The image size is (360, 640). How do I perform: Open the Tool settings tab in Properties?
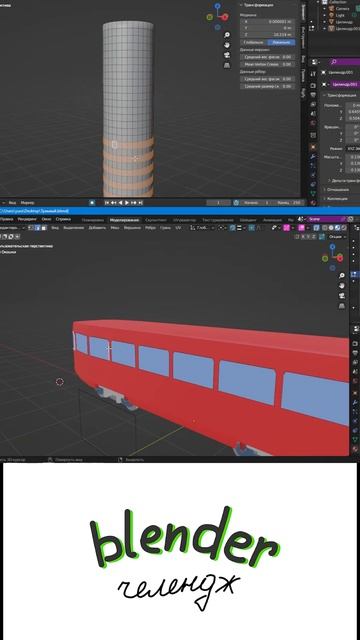[x=313, y=74]
